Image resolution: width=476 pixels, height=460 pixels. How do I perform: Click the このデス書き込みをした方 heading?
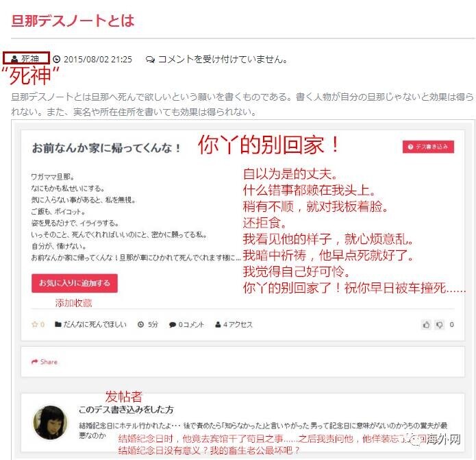coord(126,410)
